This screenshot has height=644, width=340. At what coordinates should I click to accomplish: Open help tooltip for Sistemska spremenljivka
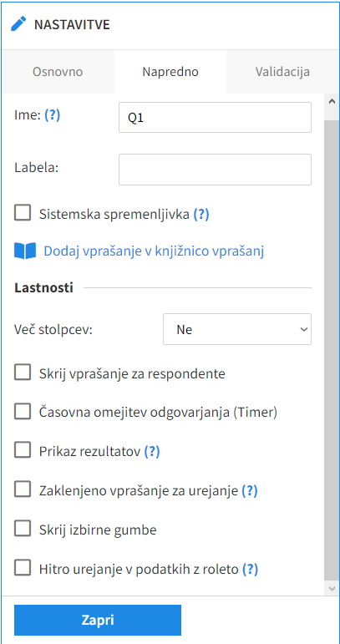pyautogui.click(x=201, y=214)
